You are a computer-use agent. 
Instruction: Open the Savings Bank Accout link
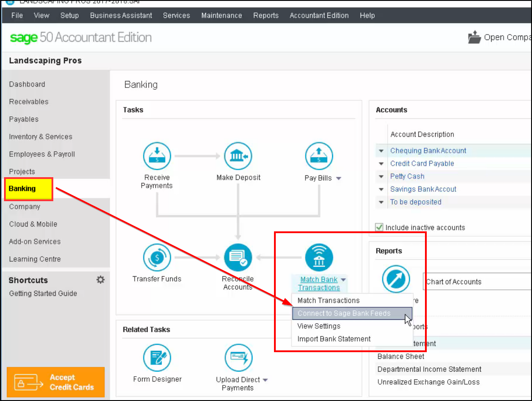pyautogui.click(x=423, y=189)
